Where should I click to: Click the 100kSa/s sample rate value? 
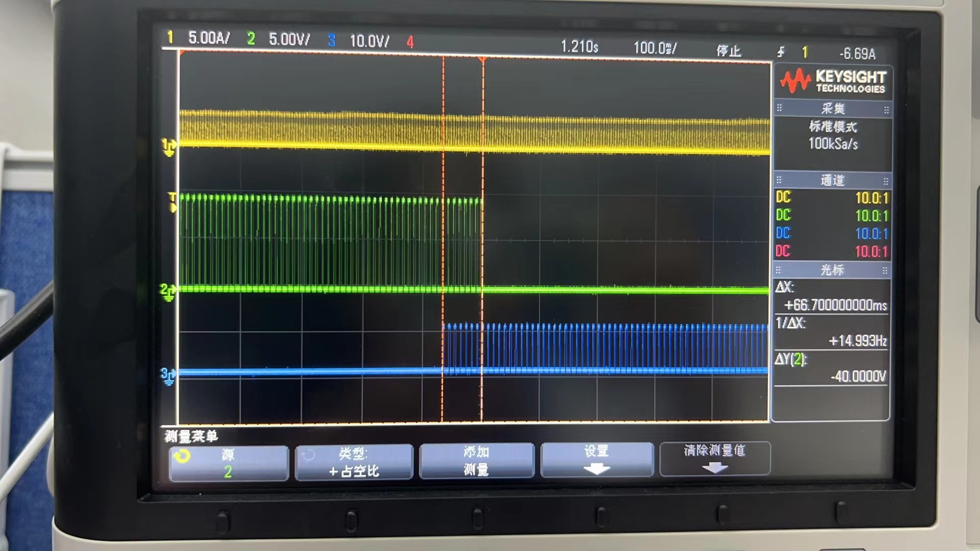tap(833, 144)
